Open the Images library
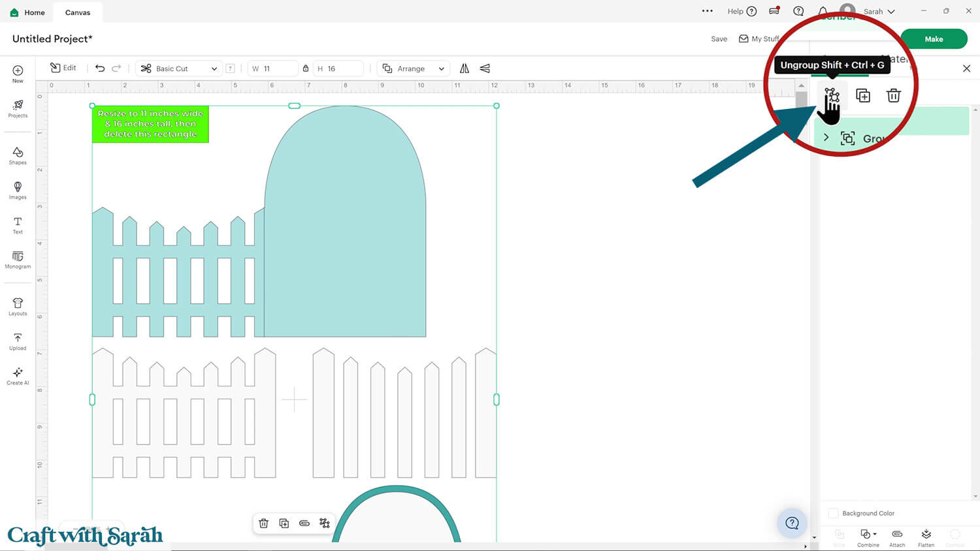This screenshot has width=980, height=551. tap(18, 190)
